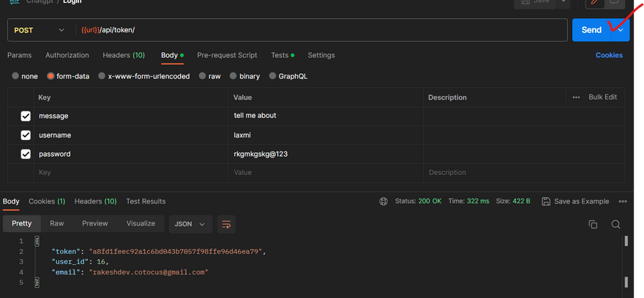Screen dimensions: 644x298
Task: Open more options after Save as Example
Action: tap(623, 201)
